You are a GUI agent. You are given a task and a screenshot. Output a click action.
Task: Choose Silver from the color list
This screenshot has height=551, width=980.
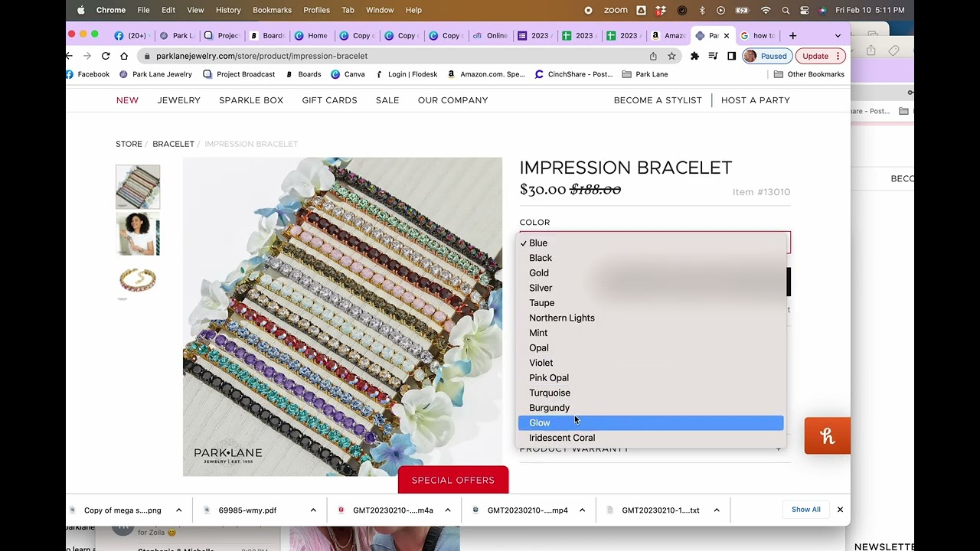tap(651, 288)
